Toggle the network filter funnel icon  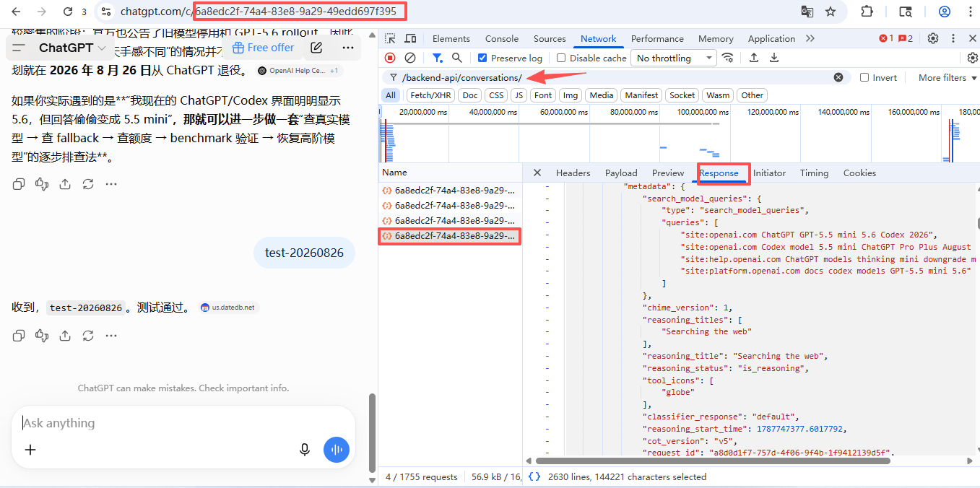(x=437, y=58)
